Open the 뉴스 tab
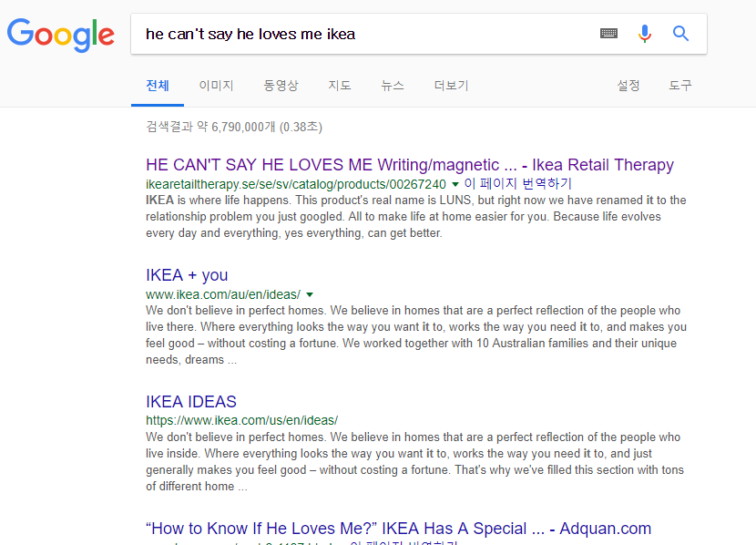This screenshot has height=545, width=756. pyautogui.click(x=393, y=86)
